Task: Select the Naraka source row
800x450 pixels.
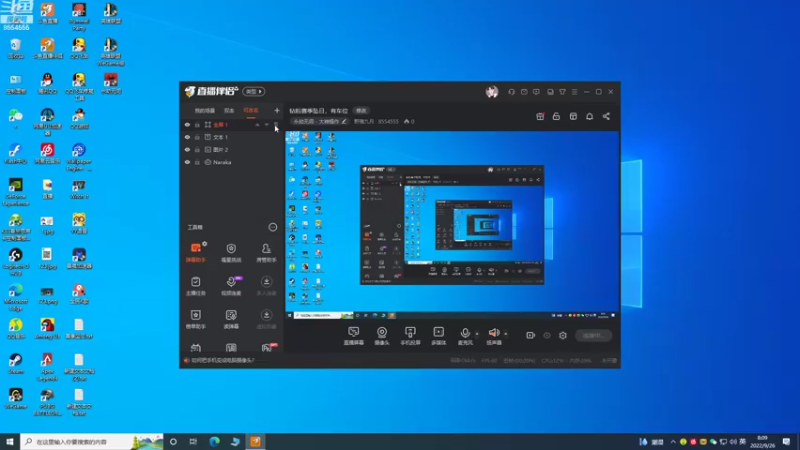Action: (x=232, y=162)
